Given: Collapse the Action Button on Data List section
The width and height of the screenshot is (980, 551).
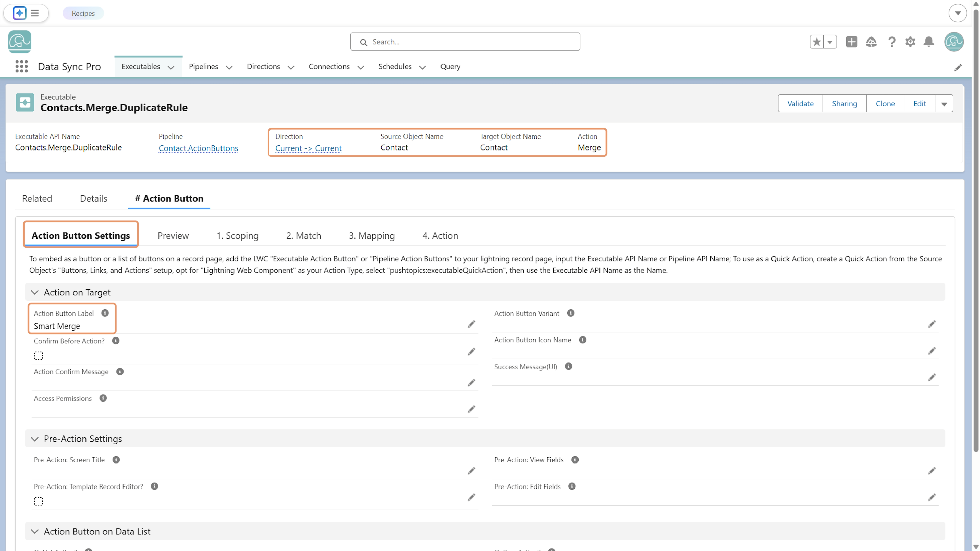Looking at the screenshot, I should (35, 532).
